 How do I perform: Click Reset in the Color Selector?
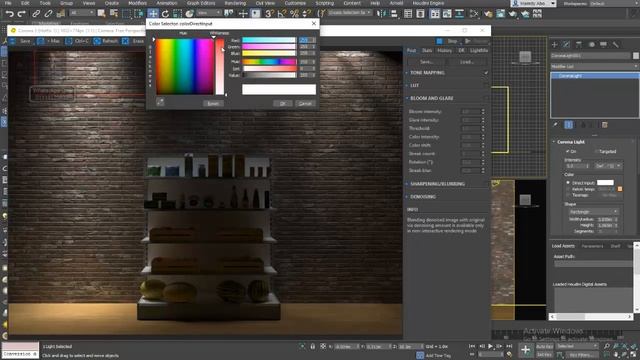(x=213, y=103)
